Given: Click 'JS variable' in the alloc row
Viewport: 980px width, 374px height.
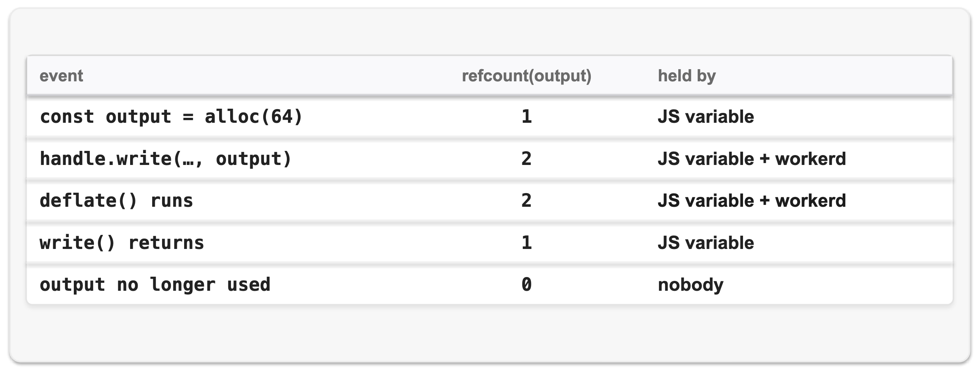Looking at the screenshot, I should point(706,117).
